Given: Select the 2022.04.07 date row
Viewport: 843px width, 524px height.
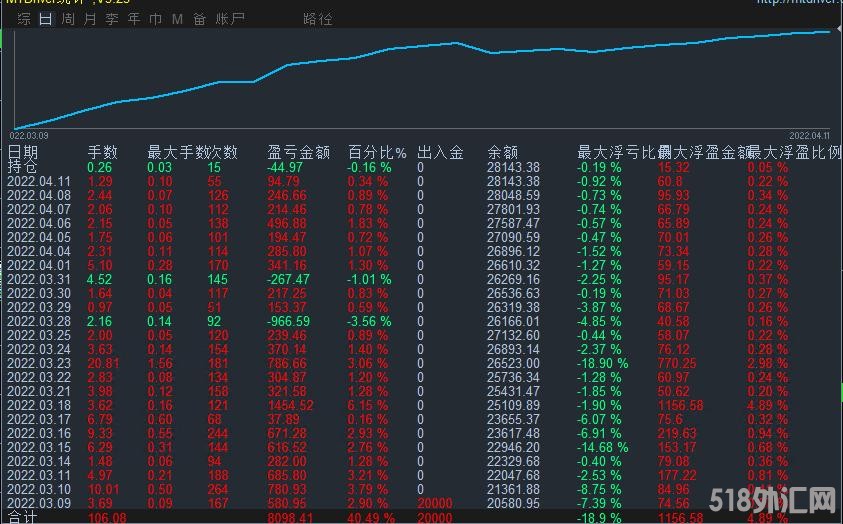Looking at the screenshot, I should coord(39,209).
